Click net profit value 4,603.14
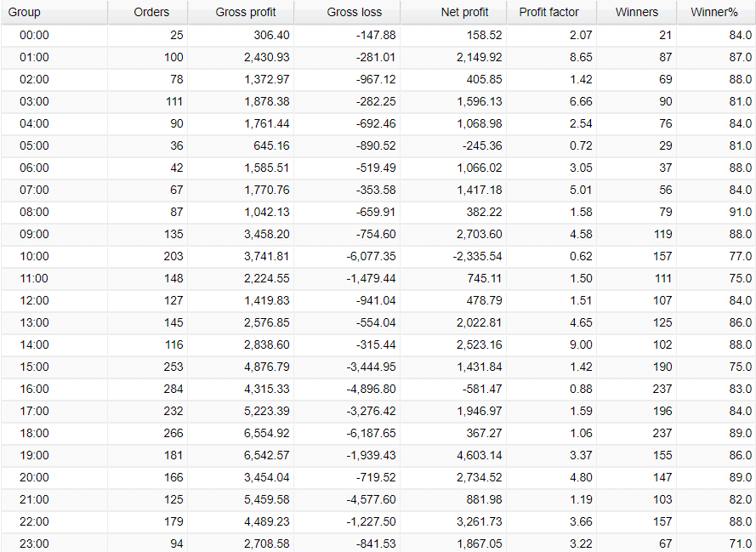The width and height of the screenshot is (756, 552). 474,455
